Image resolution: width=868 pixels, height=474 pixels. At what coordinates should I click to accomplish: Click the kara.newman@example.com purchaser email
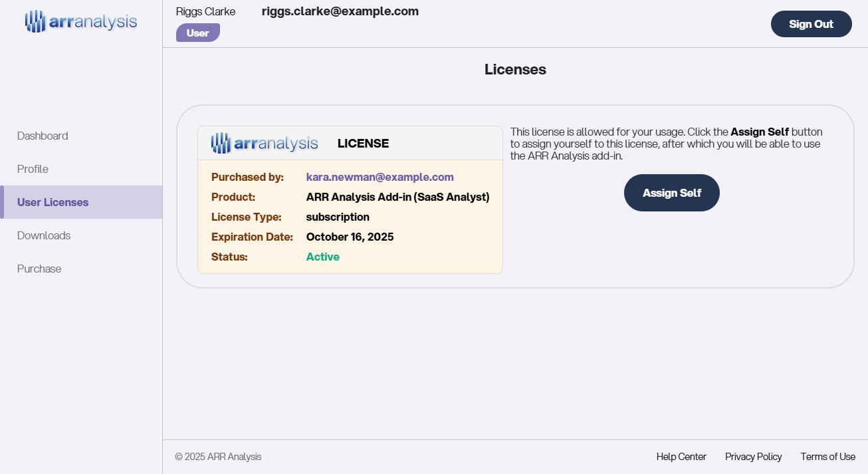click(x=380, y=177)
